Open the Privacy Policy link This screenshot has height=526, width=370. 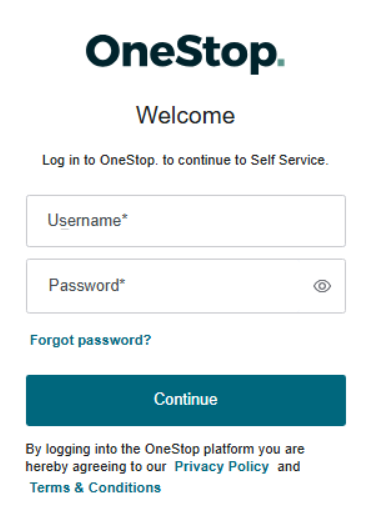tap(222, 467)
